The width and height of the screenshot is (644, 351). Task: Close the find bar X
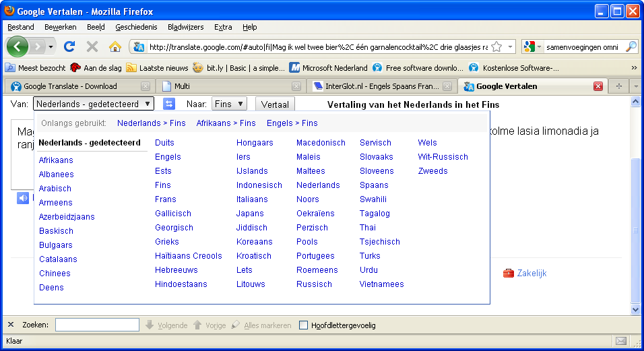click(11, 325)
